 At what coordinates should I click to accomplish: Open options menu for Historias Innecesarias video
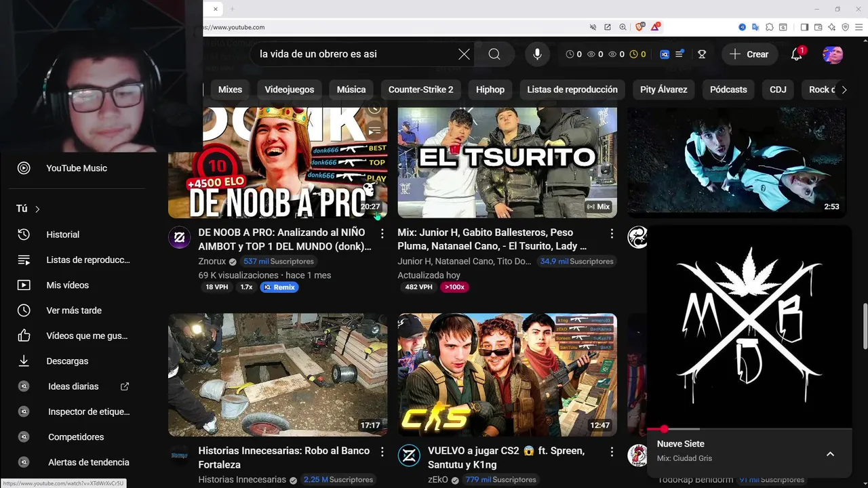click(x=382, y=451)
